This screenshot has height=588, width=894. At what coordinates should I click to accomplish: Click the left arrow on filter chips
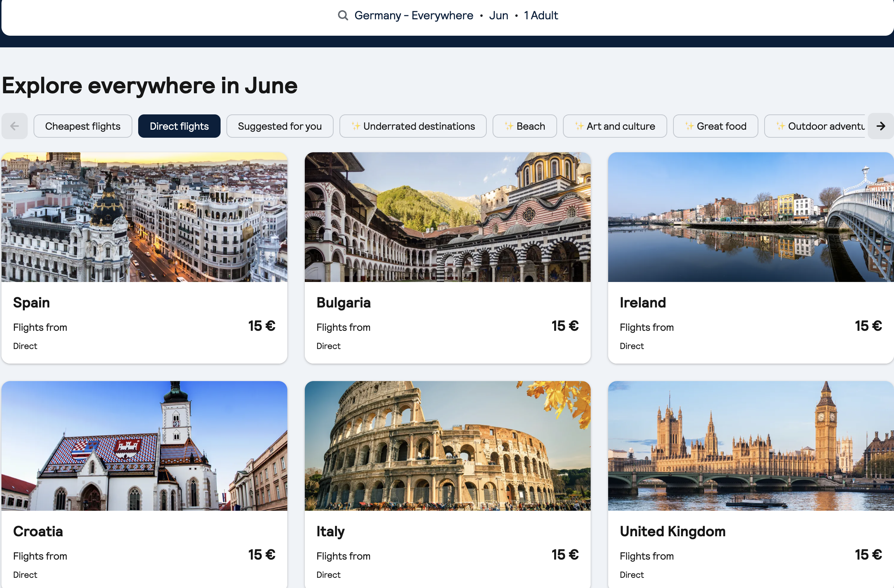click(15, 126)
